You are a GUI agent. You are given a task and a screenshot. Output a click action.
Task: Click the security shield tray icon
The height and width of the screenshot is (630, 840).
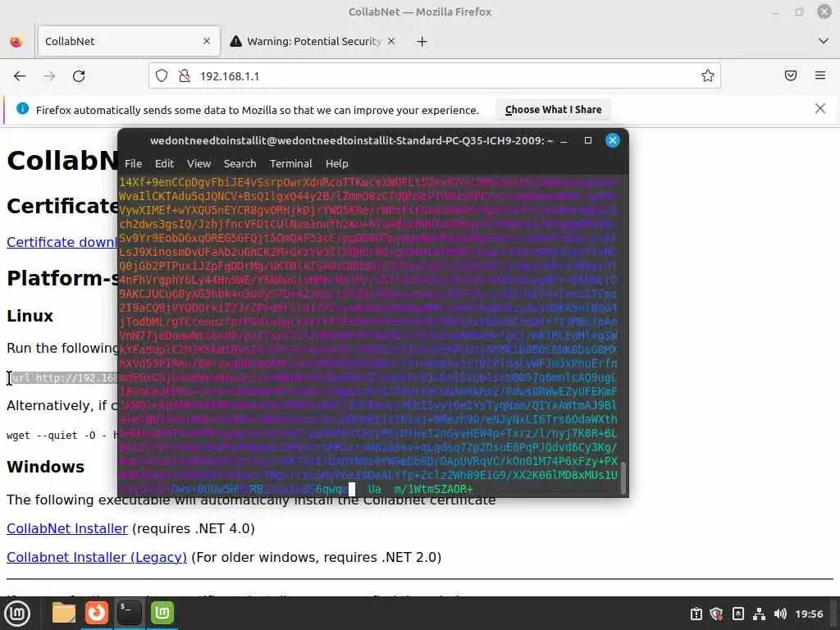coord(716,614)
